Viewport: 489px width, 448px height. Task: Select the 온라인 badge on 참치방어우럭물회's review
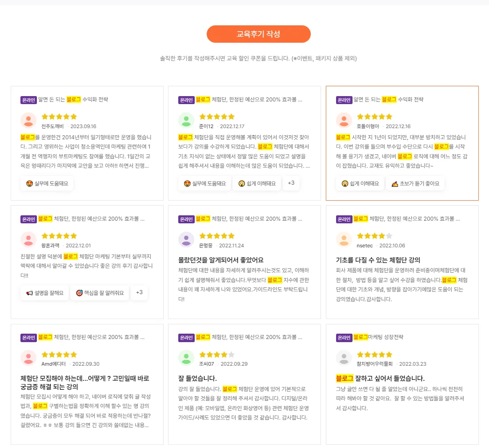(343, 337)
